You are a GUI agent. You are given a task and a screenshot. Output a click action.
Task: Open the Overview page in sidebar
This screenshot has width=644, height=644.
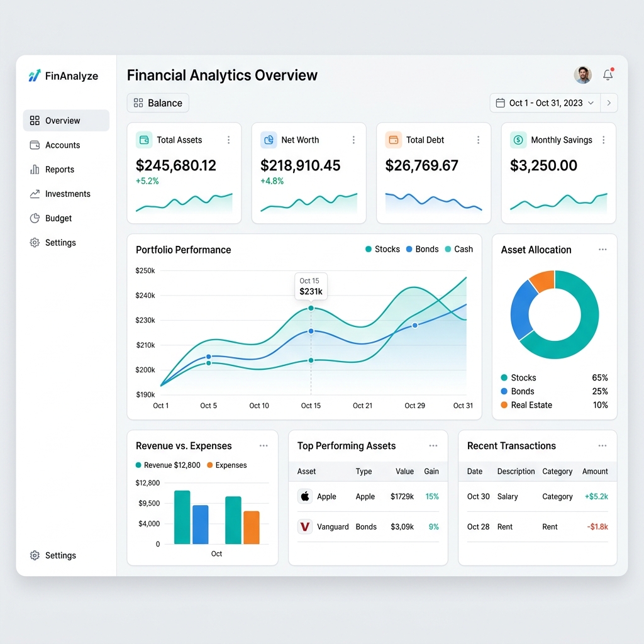[x=66, y=120]
